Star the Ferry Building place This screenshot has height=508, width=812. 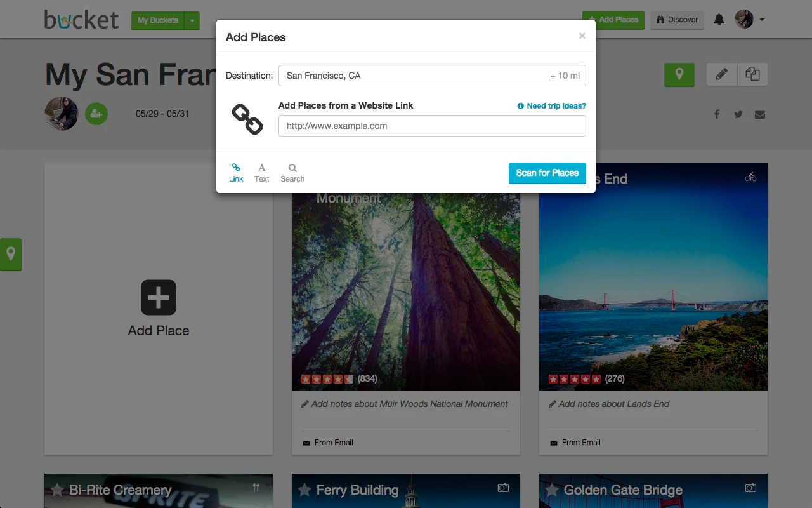(x=305, y=490)
